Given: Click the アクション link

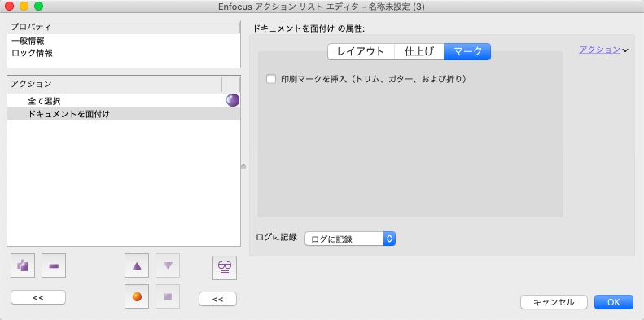Looking at the screenshot, I should [x=600, y=50].
